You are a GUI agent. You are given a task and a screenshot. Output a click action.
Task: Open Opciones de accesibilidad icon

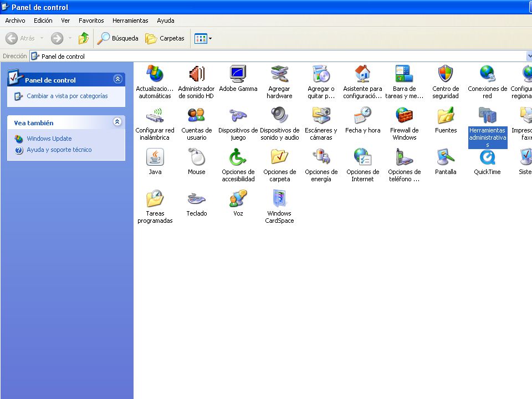click(238, 157)
